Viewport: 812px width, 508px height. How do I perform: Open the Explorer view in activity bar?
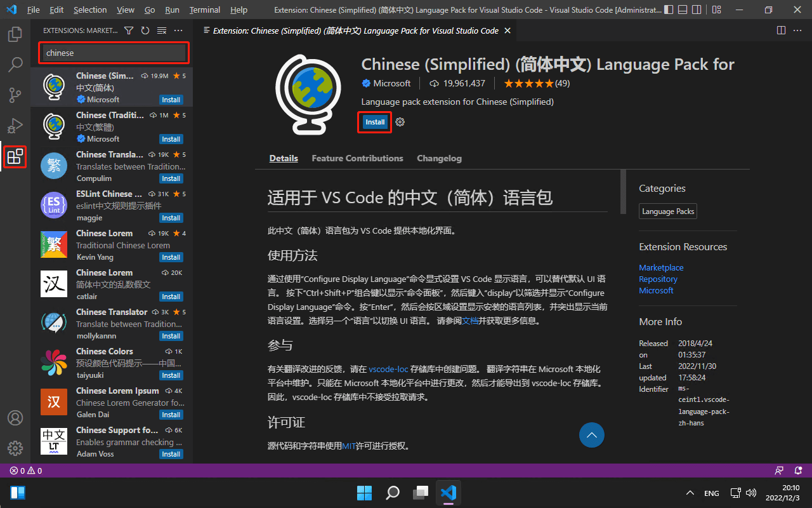pyautogui.click(x=15, y=34)
